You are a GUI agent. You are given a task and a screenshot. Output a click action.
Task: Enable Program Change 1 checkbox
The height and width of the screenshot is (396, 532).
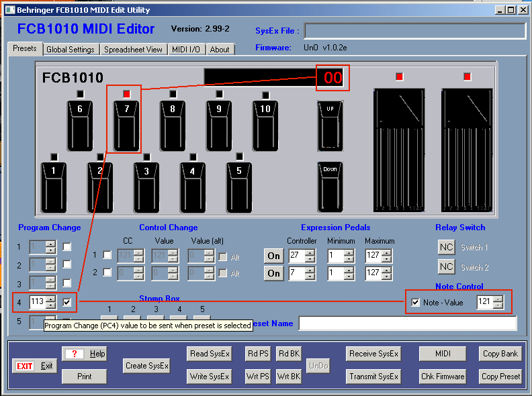pos(67,247)
